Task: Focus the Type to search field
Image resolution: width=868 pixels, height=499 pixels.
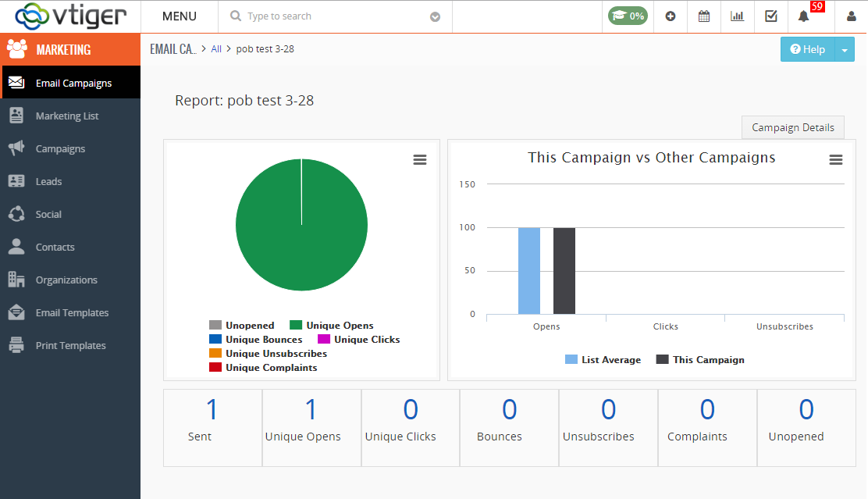Action: [335, 16]
